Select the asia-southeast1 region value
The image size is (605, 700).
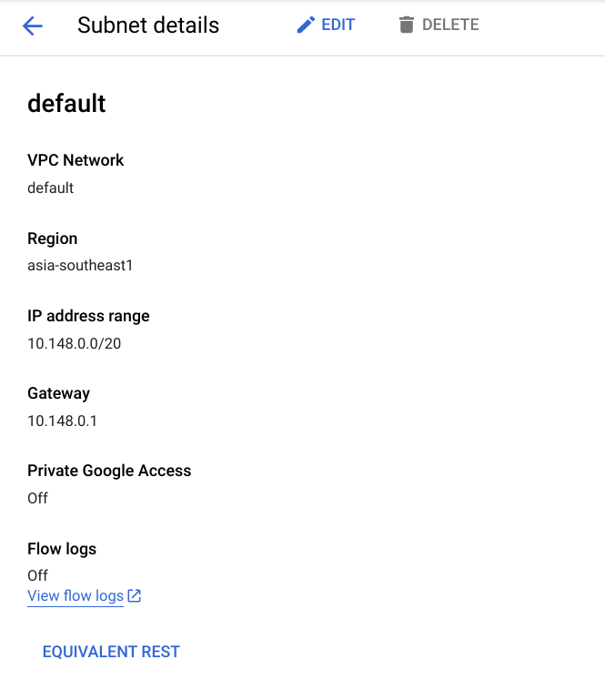click(x=81, y=266)
